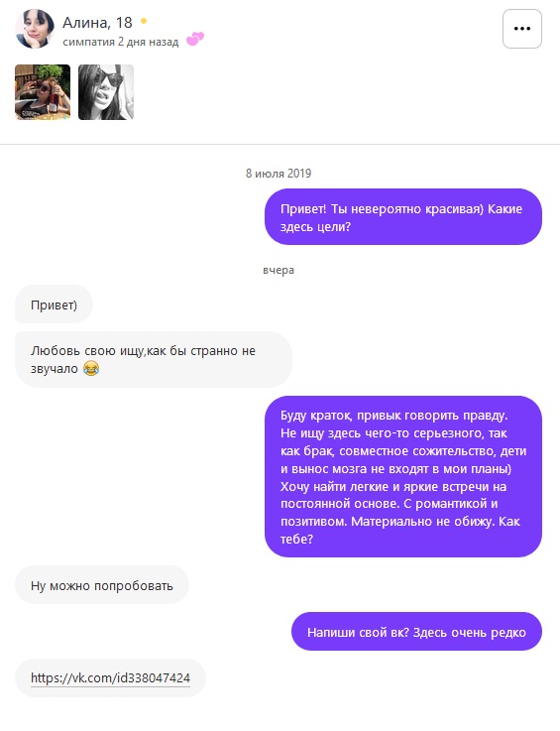
Task: Select the 'Привет)' message bubble
Action: point(55,305)
